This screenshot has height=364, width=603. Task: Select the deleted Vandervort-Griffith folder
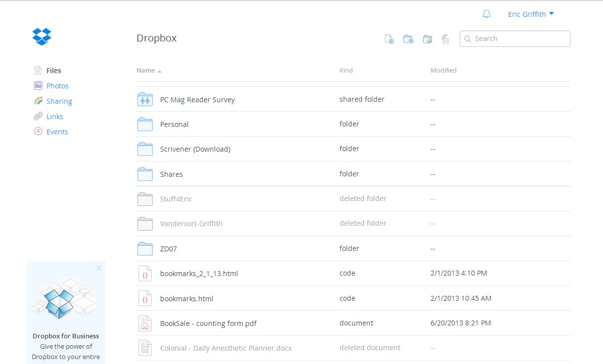point(191,224)
